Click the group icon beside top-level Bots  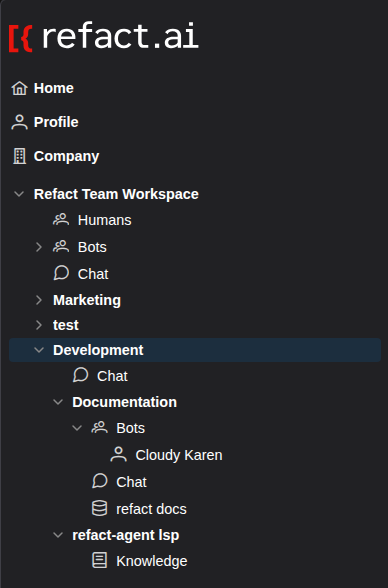tap(61, 247)
